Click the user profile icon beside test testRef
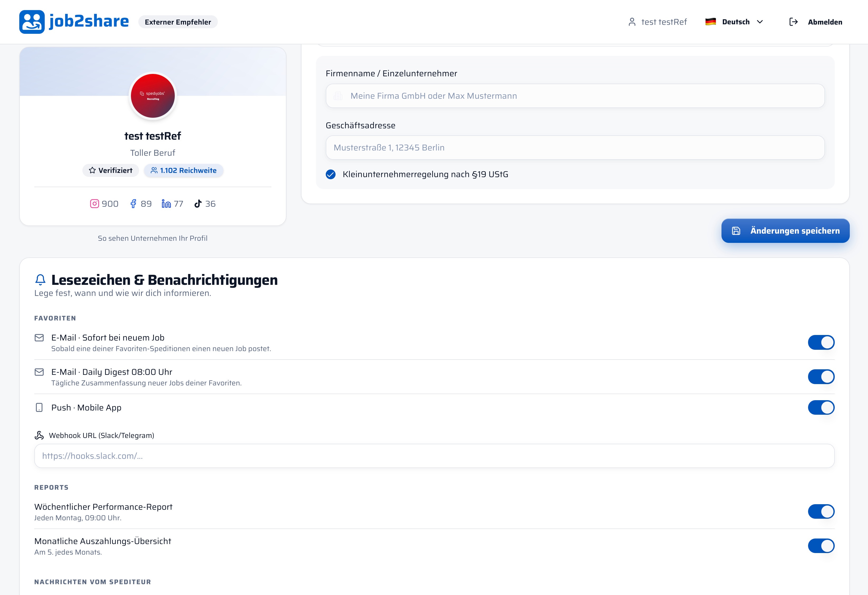This screenshot has height=595, width=868. point(632,22)
